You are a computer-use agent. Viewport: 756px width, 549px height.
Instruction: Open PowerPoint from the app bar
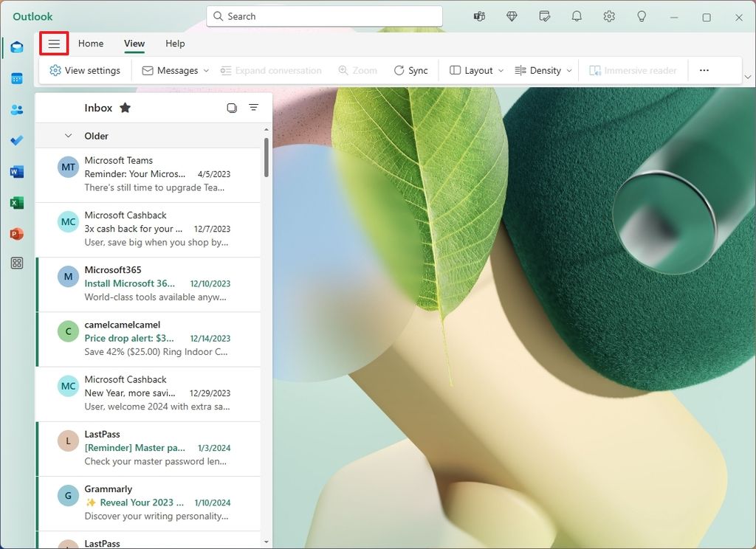tap(16, 233)
